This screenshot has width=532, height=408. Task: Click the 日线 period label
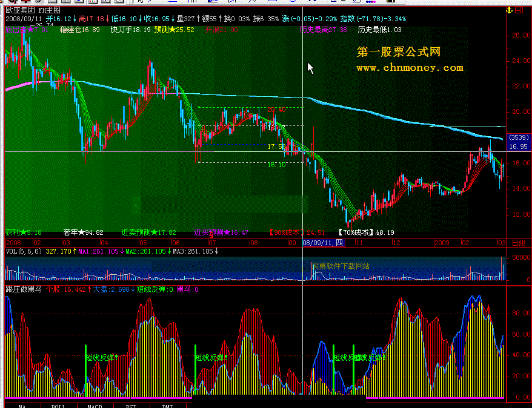(519, 243)
